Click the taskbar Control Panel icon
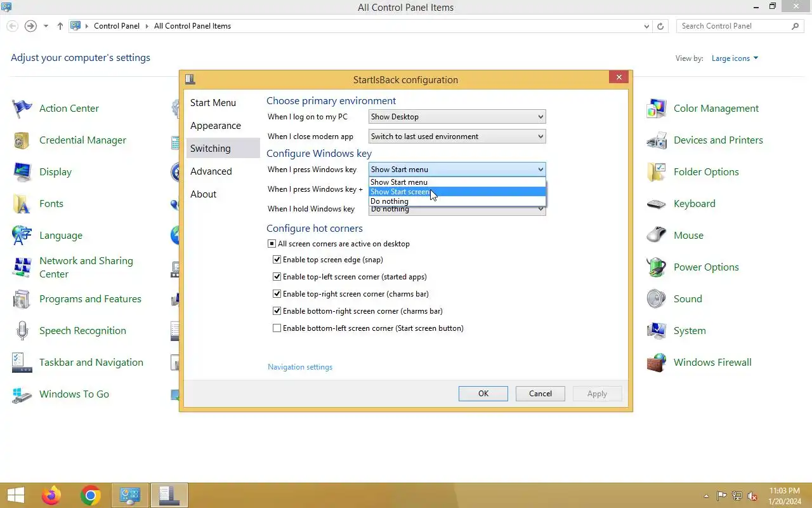Image resolution: width=812 pixels, height=508 pixels. [130, 495]
